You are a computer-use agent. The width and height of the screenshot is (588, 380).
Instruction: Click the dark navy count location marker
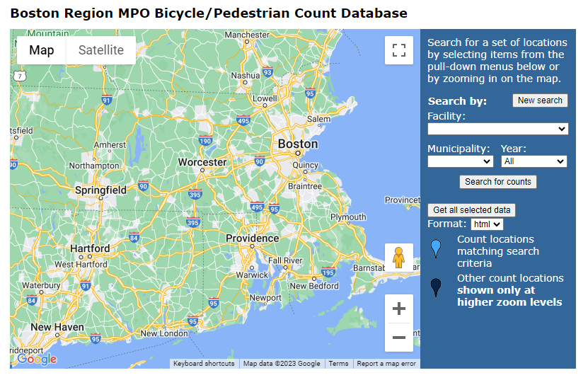(x=436, y=287)
